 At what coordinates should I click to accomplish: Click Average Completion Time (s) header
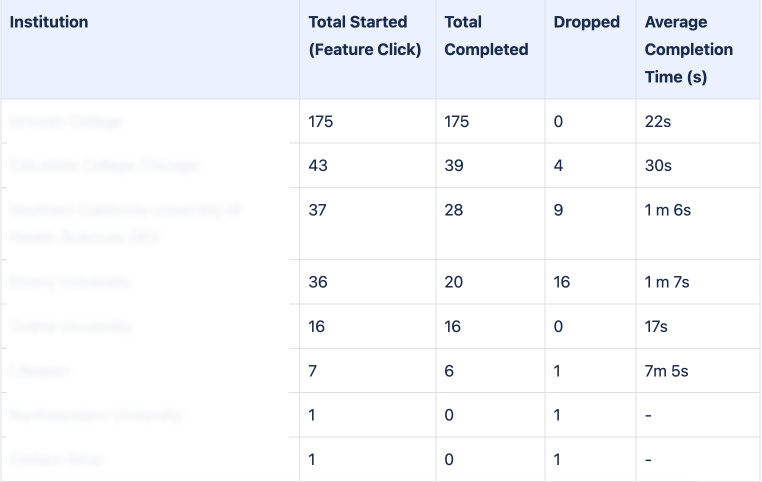point(689,49)
